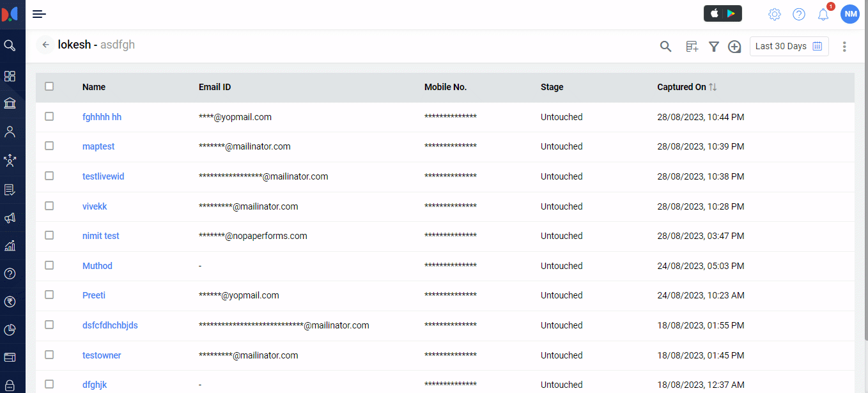Click the add lead plus-circle icon
Screen dimensions: 868x393
734,47
